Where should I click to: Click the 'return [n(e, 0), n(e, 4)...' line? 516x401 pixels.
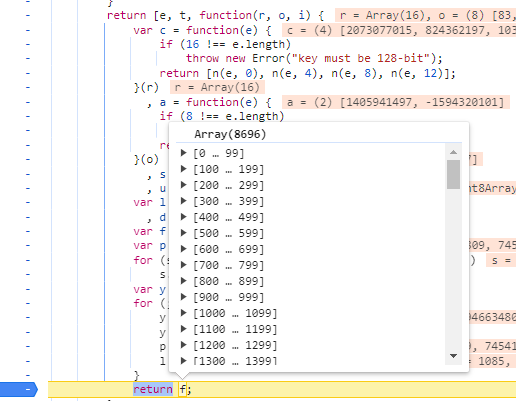[307, 73]
